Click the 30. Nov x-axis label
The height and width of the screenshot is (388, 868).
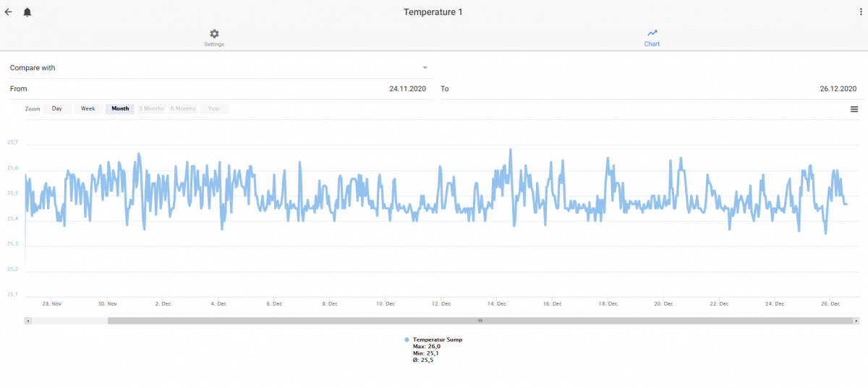pos(108,303)
